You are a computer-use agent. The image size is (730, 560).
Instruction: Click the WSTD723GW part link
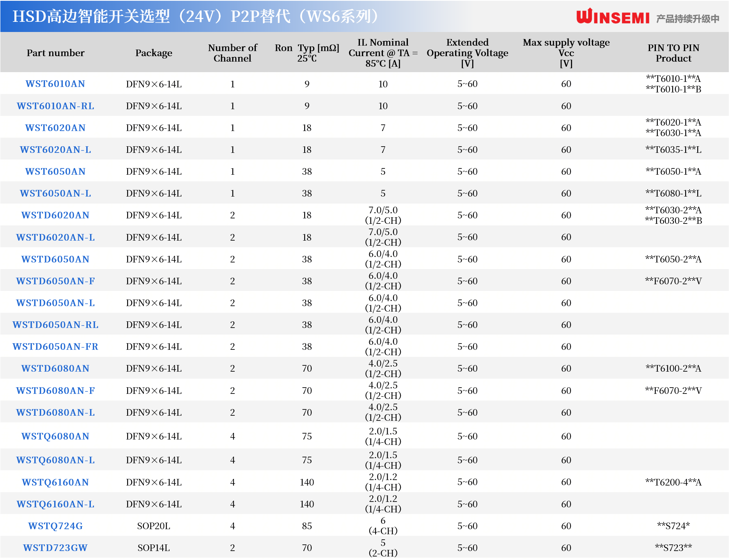(55, 548)
